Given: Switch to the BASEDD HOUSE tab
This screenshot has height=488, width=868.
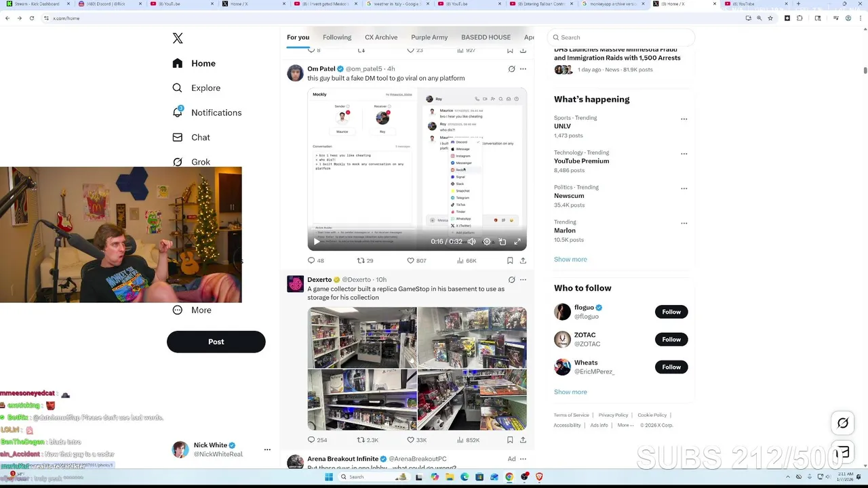Looking at the screenshot, I should tap(486, 37).
